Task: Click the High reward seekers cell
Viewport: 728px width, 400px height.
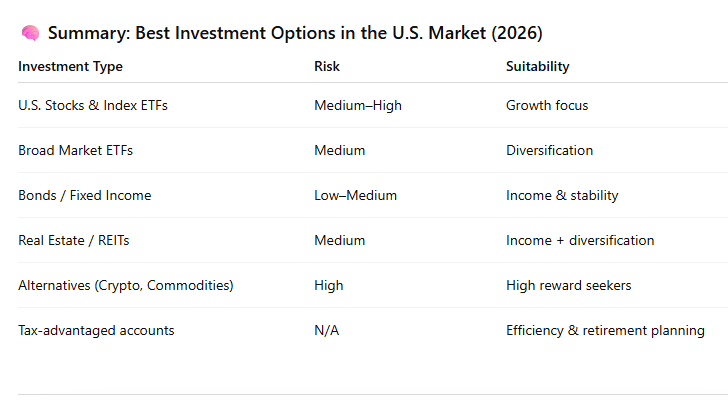Action: coord(568,285)
